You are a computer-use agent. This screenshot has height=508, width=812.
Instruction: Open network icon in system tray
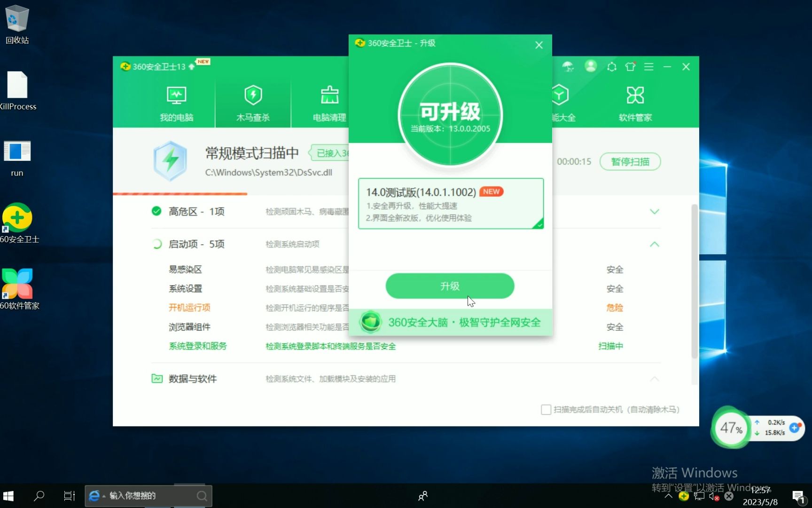[699, 496]
